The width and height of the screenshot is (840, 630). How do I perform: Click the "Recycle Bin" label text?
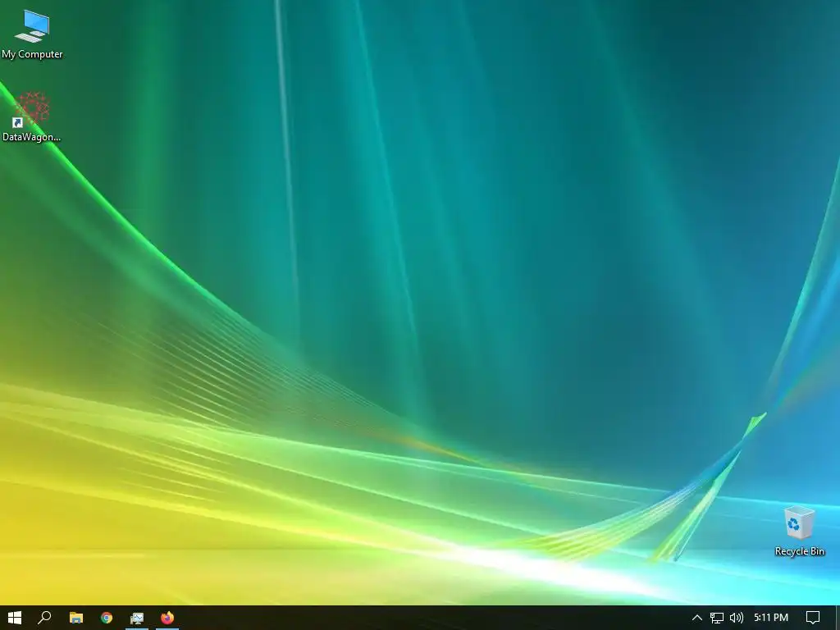(x=799, y=551)
